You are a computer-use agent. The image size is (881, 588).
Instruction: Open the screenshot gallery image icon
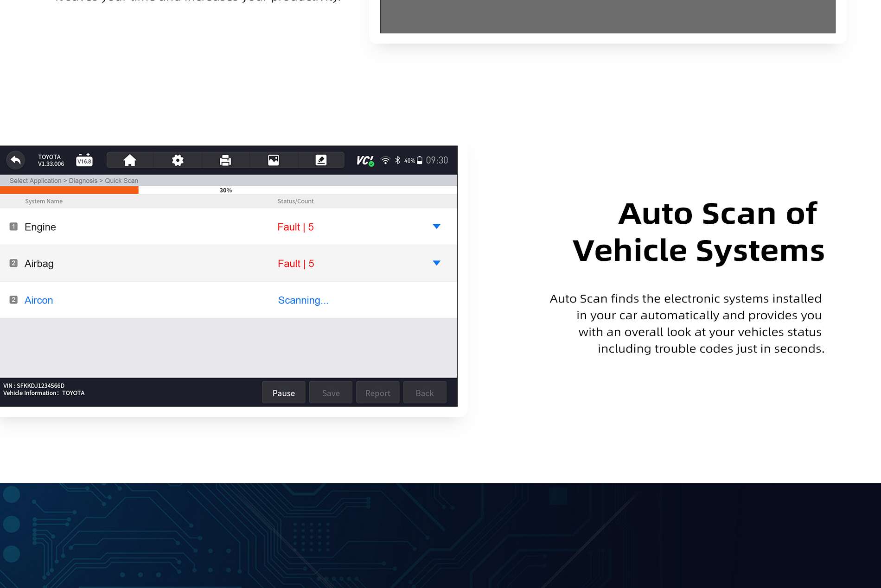pyautogui.click(x=274, y=160)
